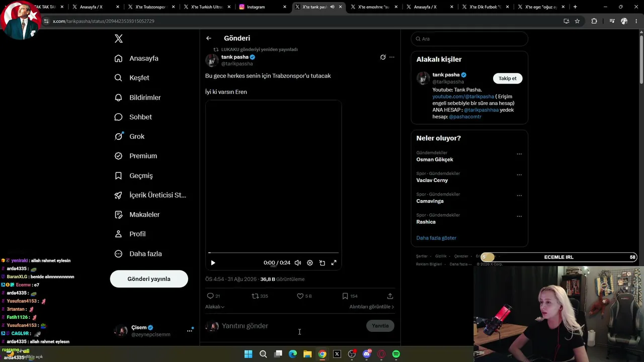Click Takip et for tarık pasha
644x362 pixels.
[x=508, y=78]
